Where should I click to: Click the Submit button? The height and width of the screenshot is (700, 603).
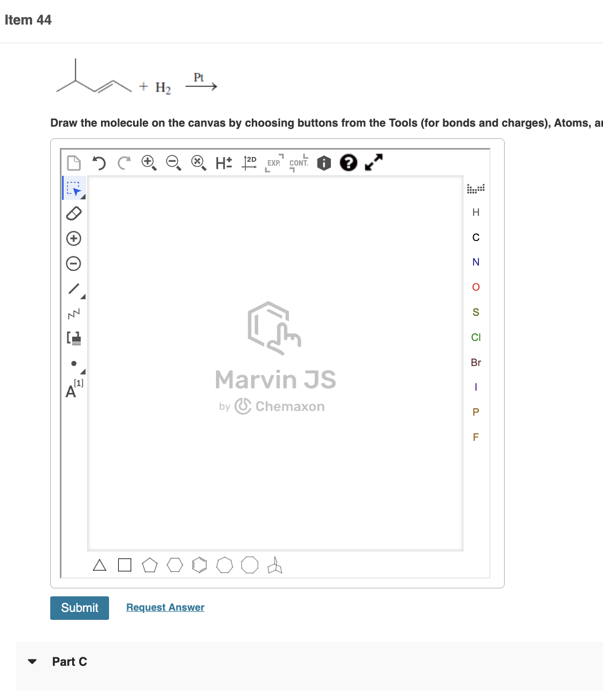coord(79,608)
